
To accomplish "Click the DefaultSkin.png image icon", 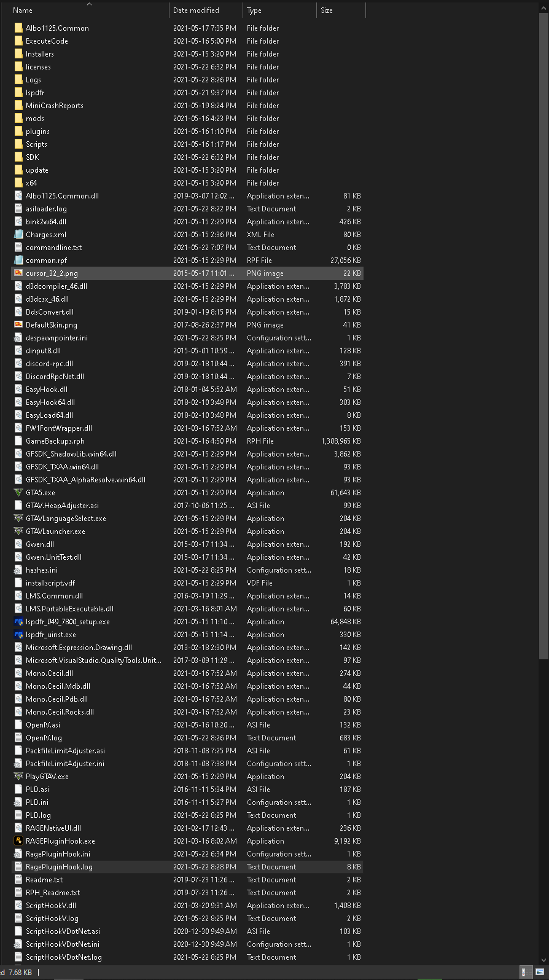I will pos(18,325).
